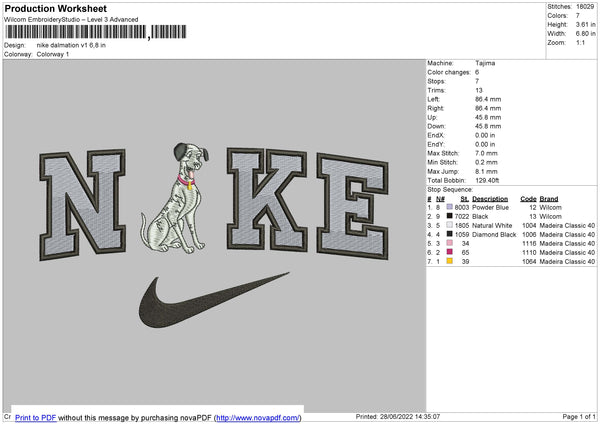The image size is (600, 424).
Task: Click the 'Brand' column header
Action: pyautogui.click(x=549, y=199)
